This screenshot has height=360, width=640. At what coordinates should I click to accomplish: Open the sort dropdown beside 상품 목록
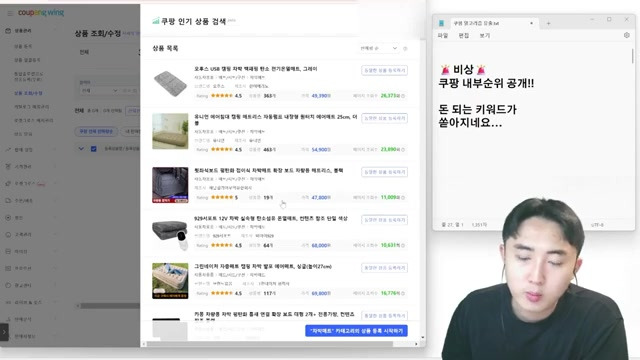[x=378, y=48]
